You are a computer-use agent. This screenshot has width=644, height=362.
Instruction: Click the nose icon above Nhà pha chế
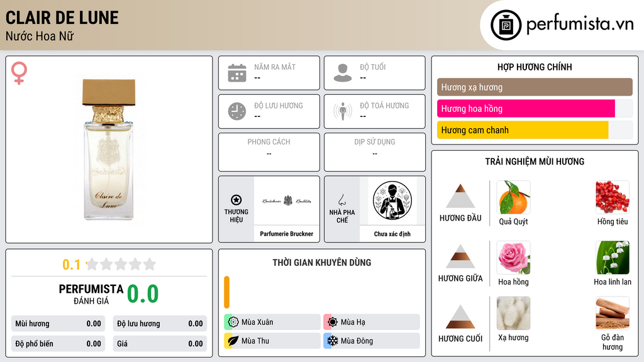(x=341, y=200)
